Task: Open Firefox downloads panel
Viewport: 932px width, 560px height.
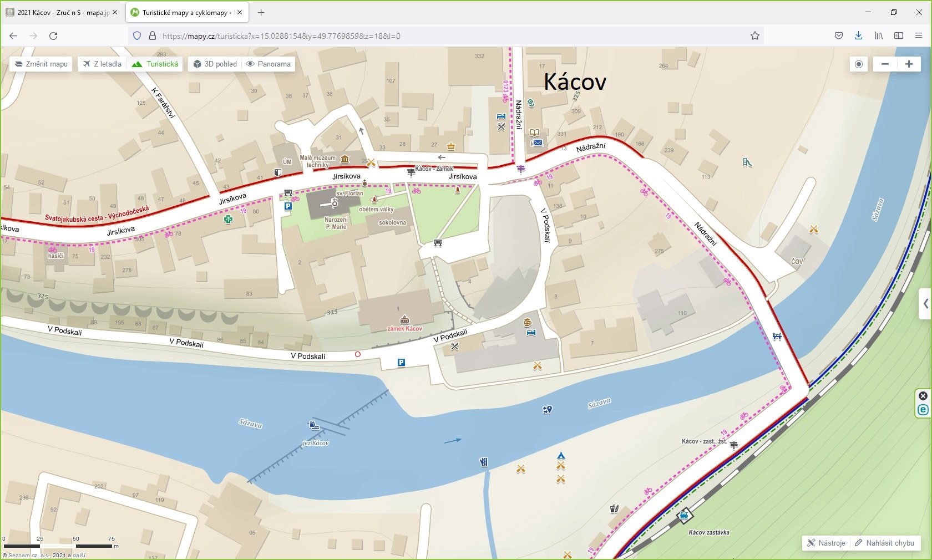Action: coord(858,36)
